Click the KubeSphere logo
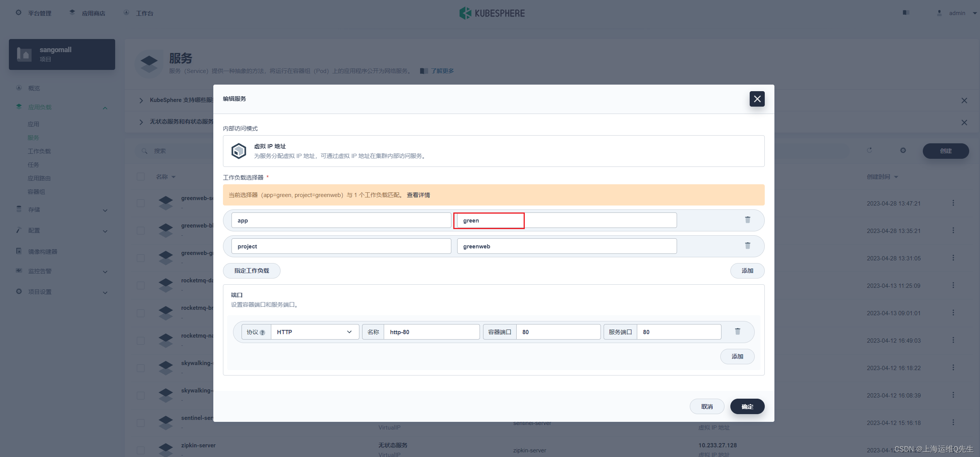The width and height of the screenshot is (980, 457). [x=492, y=13]
